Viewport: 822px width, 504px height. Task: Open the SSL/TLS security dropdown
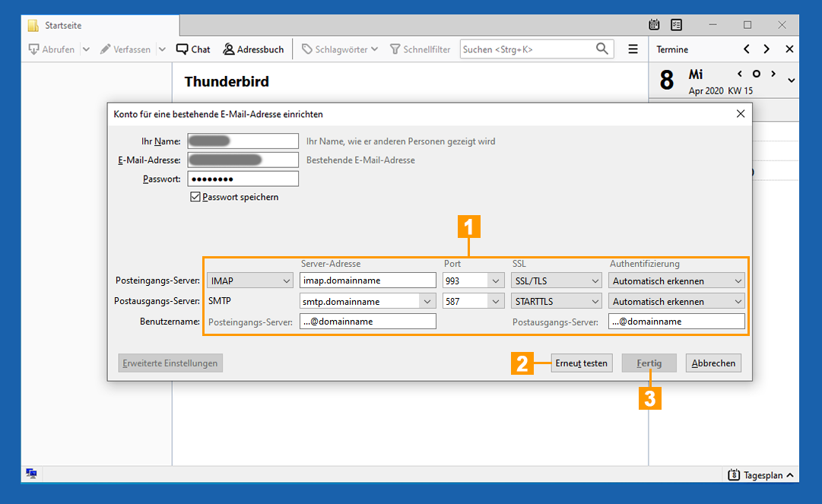(x=556, y=281)
